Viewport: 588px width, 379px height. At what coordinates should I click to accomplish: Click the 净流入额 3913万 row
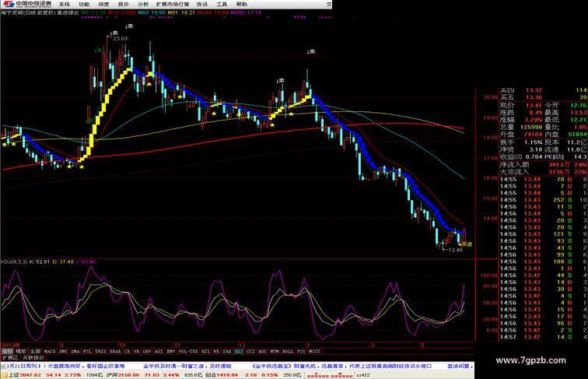tap(543, 165)
